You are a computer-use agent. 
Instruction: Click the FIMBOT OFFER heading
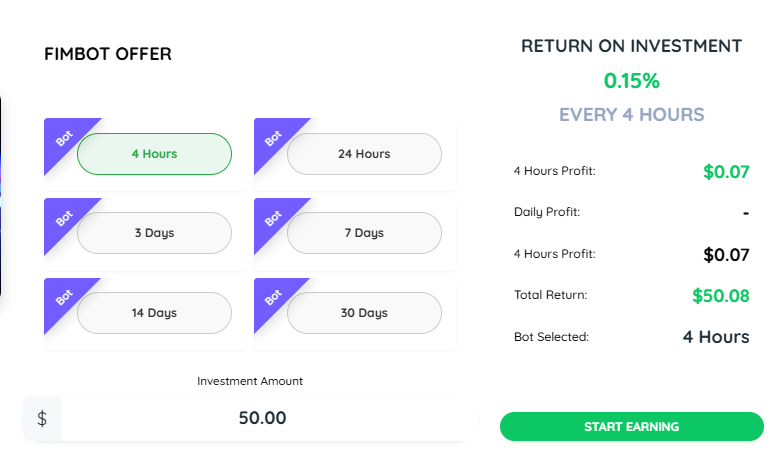point(108,54)
